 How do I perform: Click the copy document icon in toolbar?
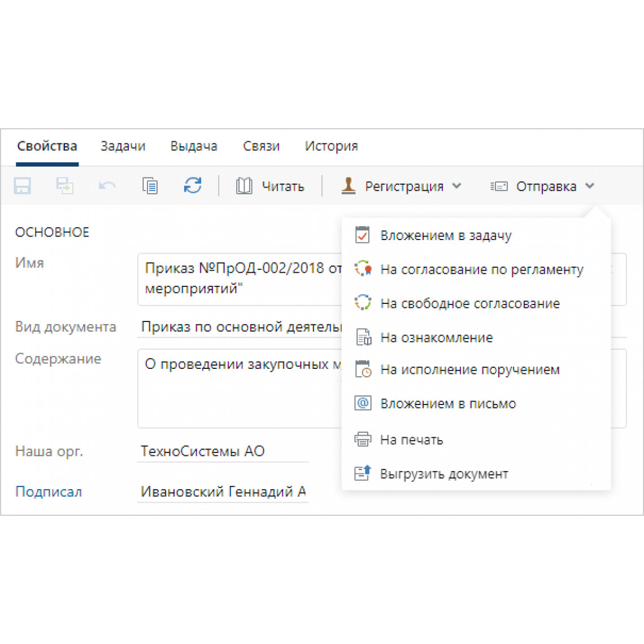click(x=150, y=186)
